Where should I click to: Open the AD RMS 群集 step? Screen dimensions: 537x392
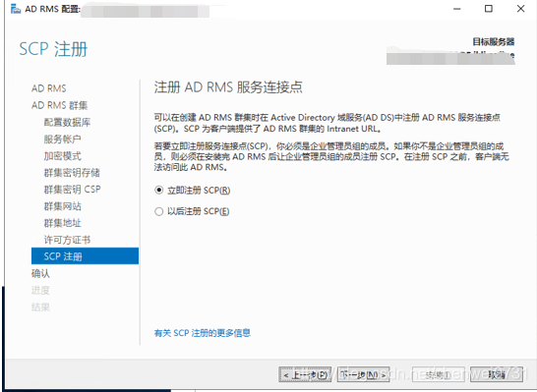pyautogui.click(x=60, y=105)
